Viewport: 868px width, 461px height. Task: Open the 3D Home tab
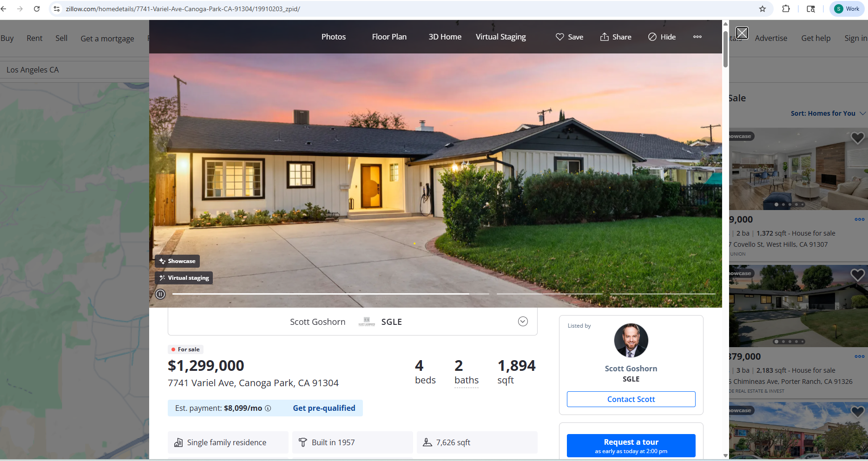pyautogui.click(x=445, y=37)
